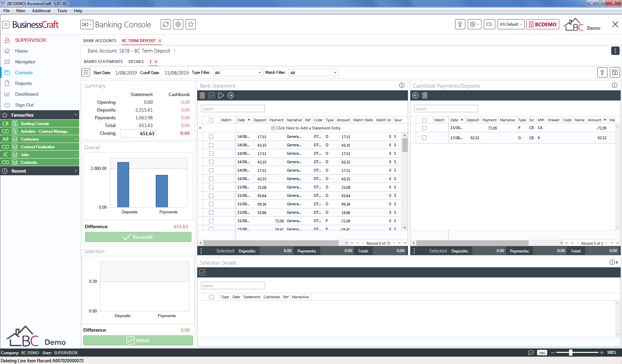Open the Cashbook footer three-dot menu
Screen dimensions: 622x364
(x=414, y=251)
